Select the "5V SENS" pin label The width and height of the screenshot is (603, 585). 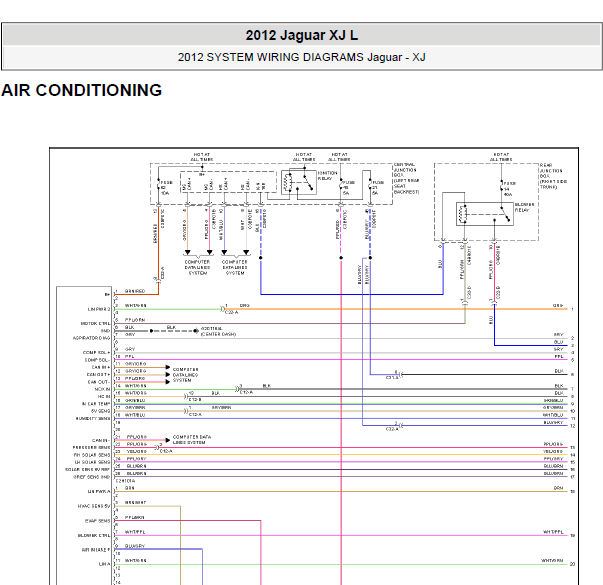(100, 411)
